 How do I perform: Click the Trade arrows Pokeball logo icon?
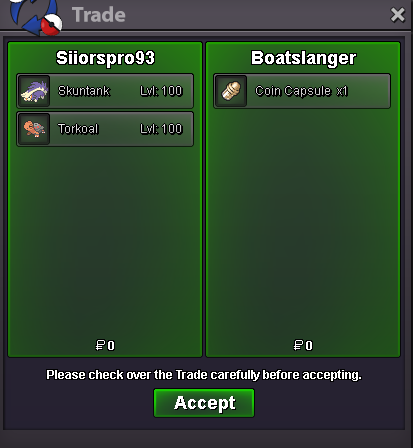pos(36,17)
